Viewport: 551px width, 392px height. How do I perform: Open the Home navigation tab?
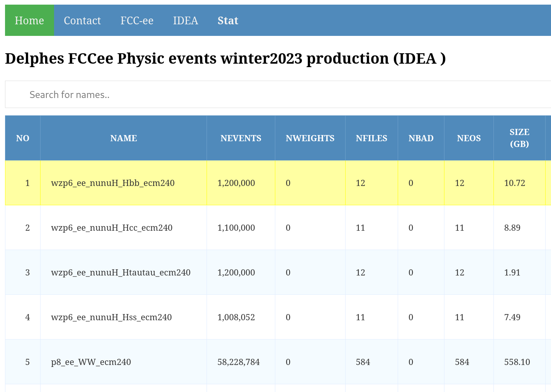click(x=29, y=20)
